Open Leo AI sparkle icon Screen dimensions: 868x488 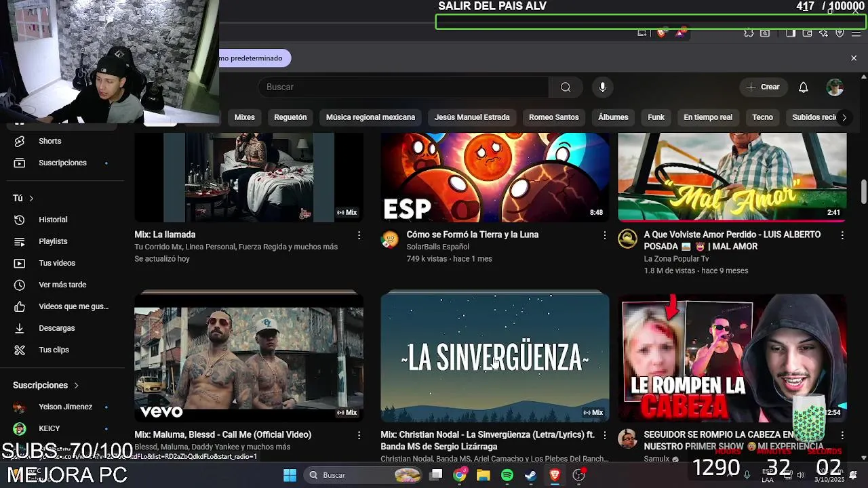click(823, 33)
